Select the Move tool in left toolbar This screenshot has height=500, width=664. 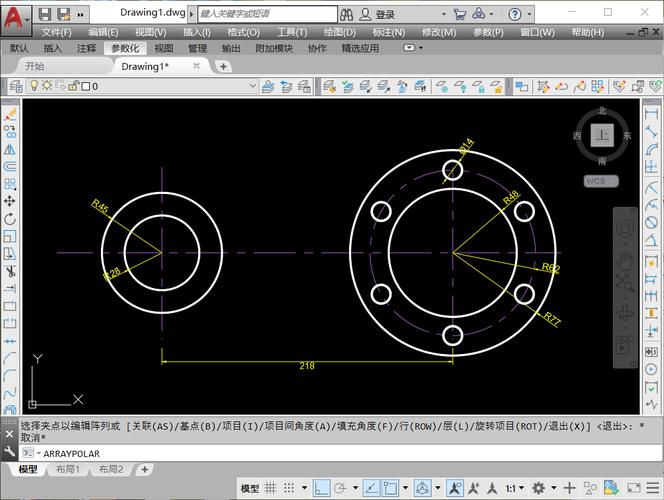[10, 201]
